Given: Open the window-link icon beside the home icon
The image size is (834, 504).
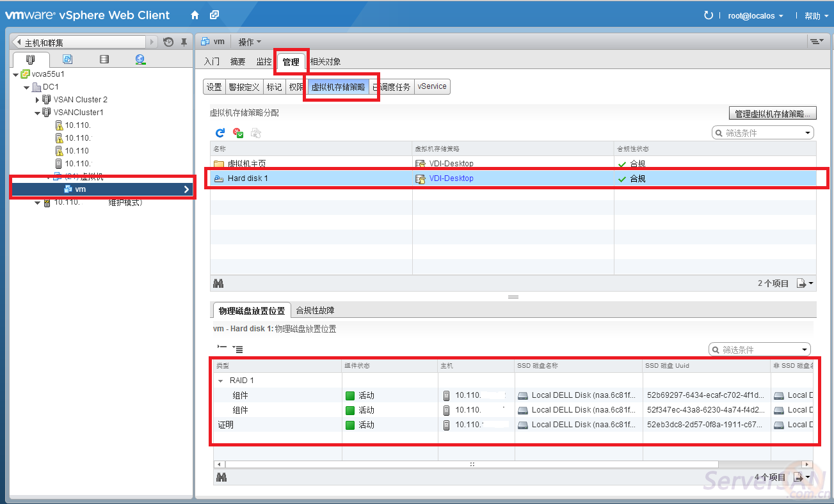Looking at the screenshot, I should pyautogui.click(x=214, y=15).
